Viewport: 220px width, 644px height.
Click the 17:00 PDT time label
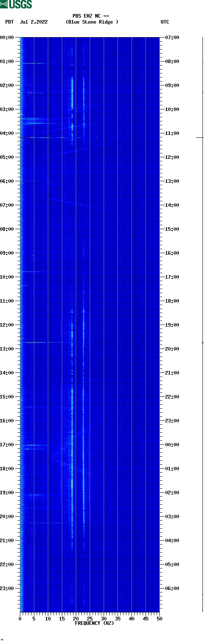point(7,445)
